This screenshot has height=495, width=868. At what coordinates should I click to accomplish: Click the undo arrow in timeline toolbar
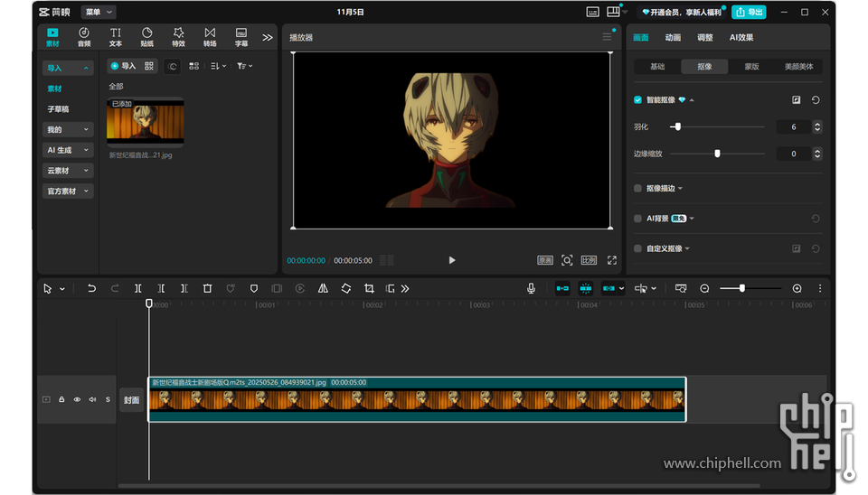(x=91, y=288)
